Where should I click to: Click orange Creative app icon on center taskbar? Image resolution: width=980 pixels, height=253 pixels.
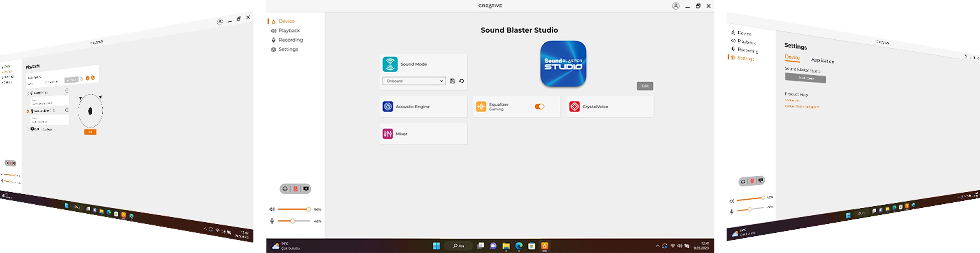click(544, 246)
